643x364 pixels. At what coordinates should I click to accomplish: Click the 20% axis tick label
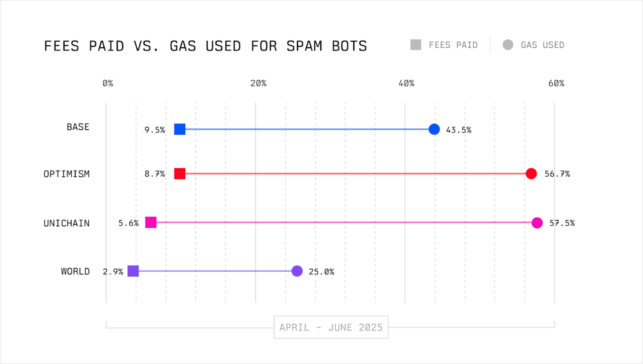(258, 83)
